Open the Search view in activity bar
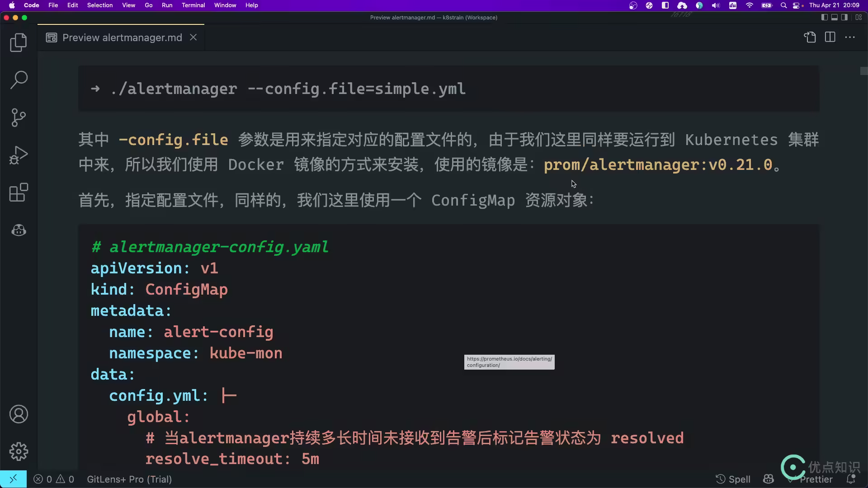 (19, 80)
